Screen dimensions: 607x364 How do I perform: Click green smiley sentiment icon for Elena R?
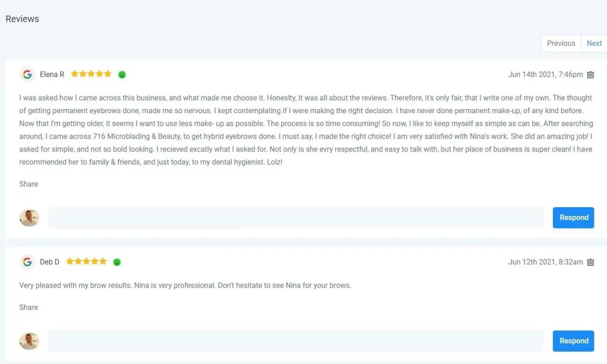(x=122, y=75)
